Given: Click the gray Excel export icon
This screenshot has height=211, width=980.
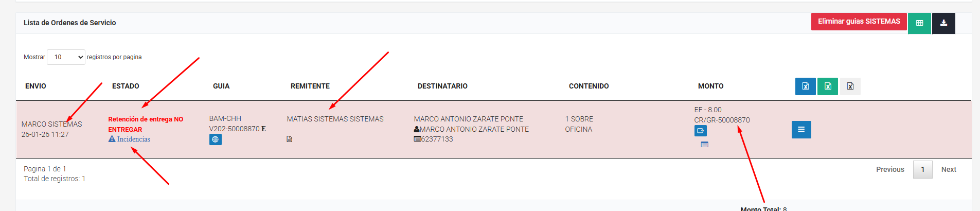Looking at the screenshot, I should click(x=850, y=86).
